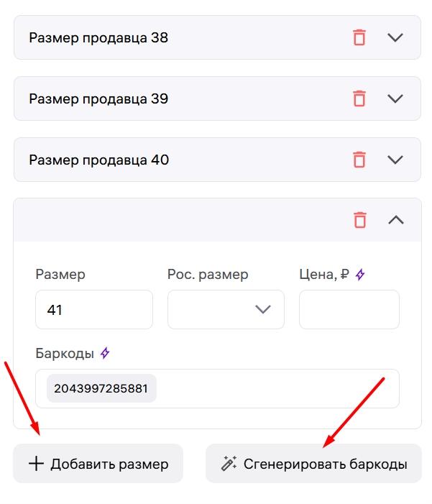The image size is (432, 504).
Task: Expand Размер продавца 39 section
Action: tap(395, 98)
